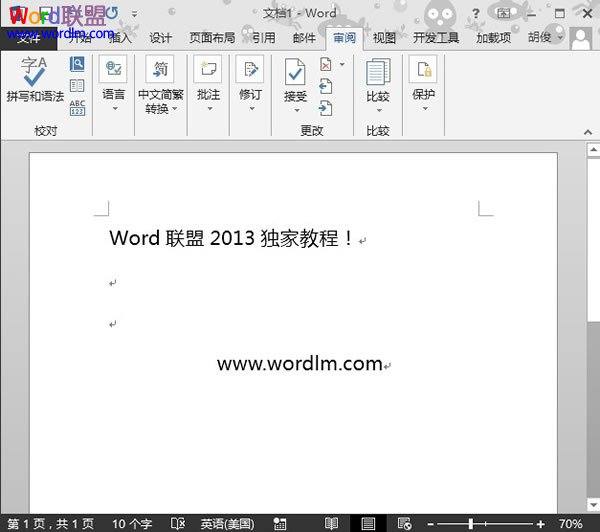Viewport: 600px width, 532px height.
Task: Expand the 语言 dropdown arrow
Action: (x=115, y=109)
